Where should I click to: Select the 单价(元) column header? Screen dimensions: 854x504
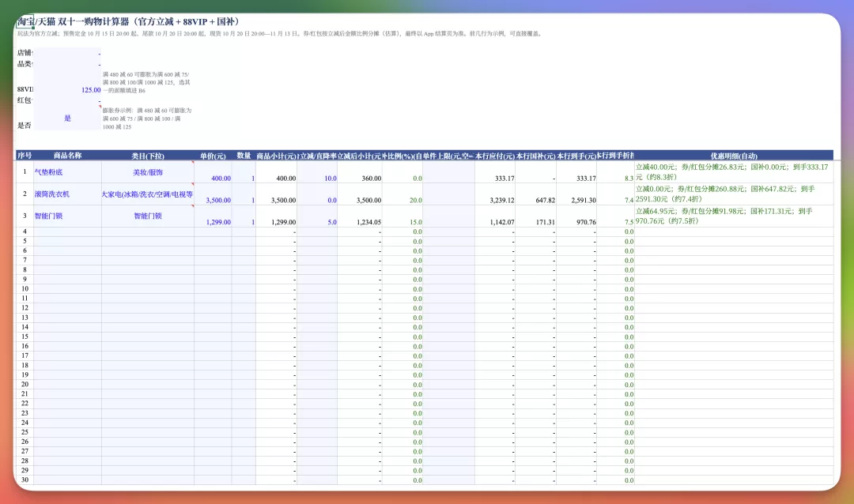pos(213,156)
